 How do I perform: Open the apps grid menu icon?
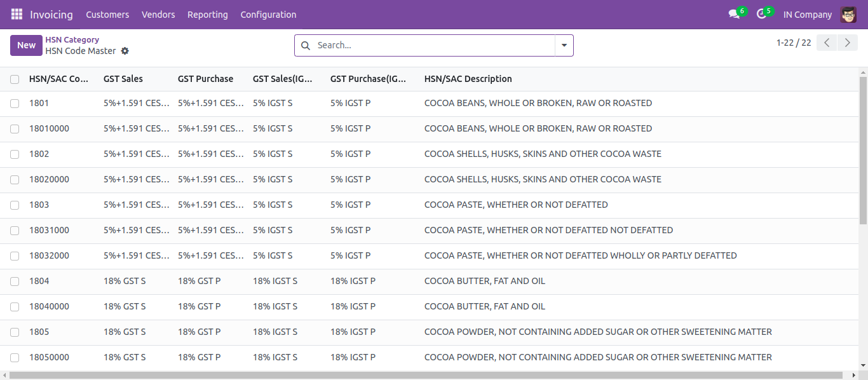17,14
